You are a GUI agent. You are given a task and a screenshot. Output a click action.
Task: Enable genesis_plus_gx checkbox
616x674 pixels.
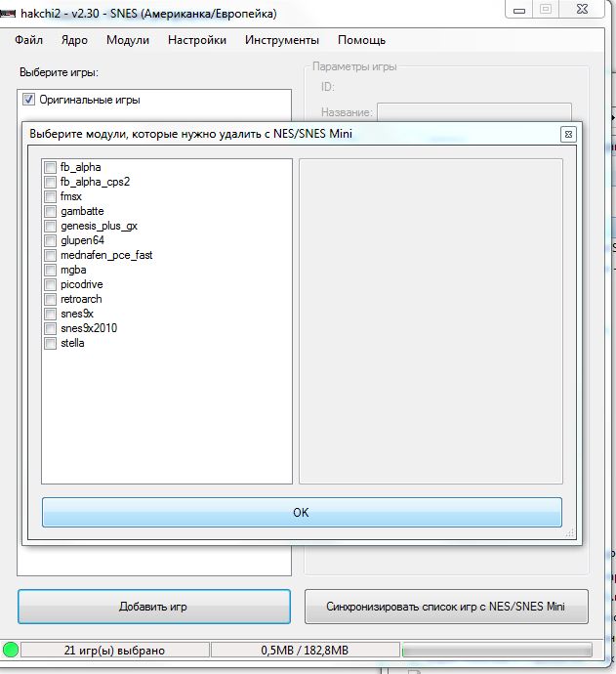click(x=50, y=226)
